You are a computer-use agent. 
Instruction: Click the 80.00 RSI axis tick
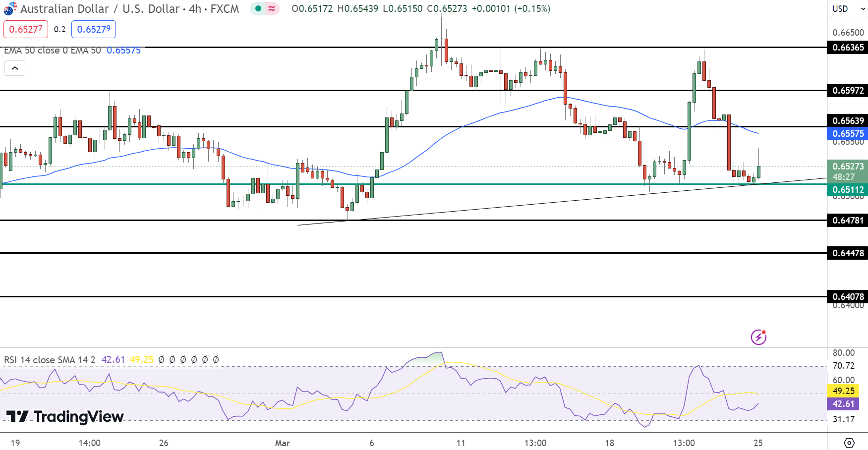(x=844, y=353)
